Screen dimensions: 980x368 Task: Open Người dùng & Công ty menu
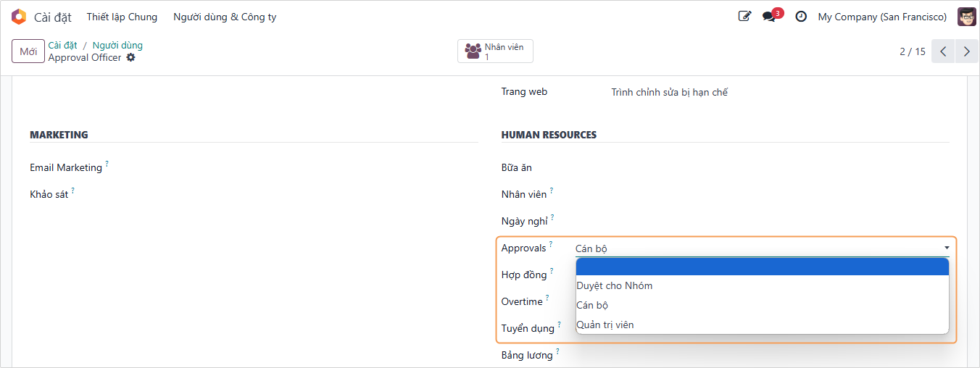pos(225,17)
